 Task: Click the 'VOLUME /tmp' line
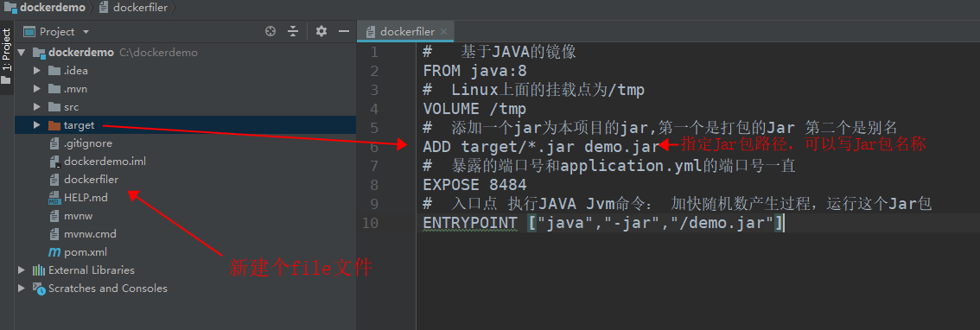coord(474,110)
